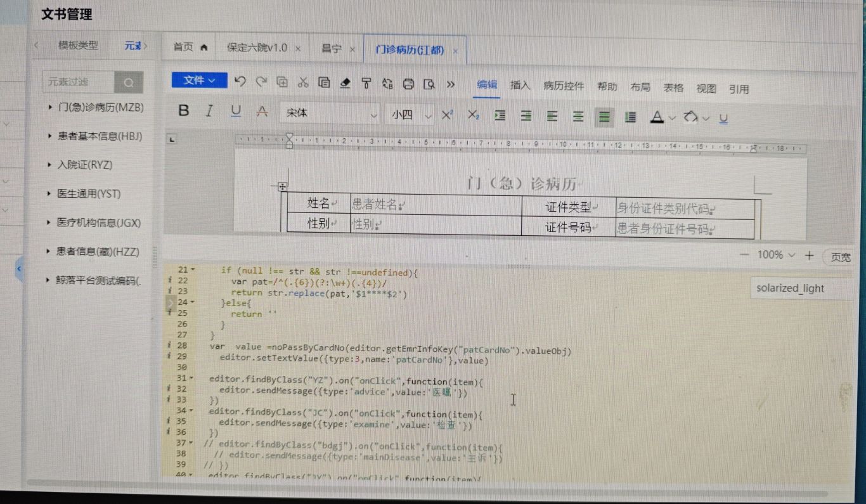The width and height of the screenshot is (866, 504).
Task: Open font color dropdown arrow
Action: 672,118
